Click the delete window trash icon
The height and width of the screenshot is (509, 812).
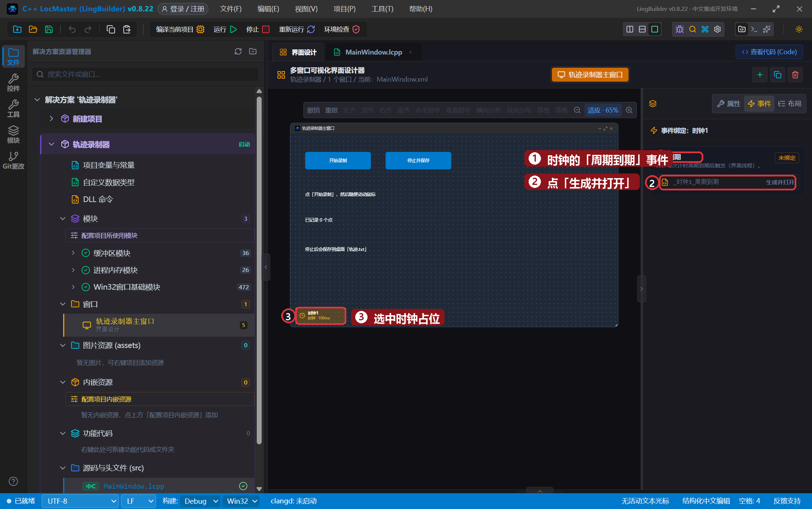[795, 75]
